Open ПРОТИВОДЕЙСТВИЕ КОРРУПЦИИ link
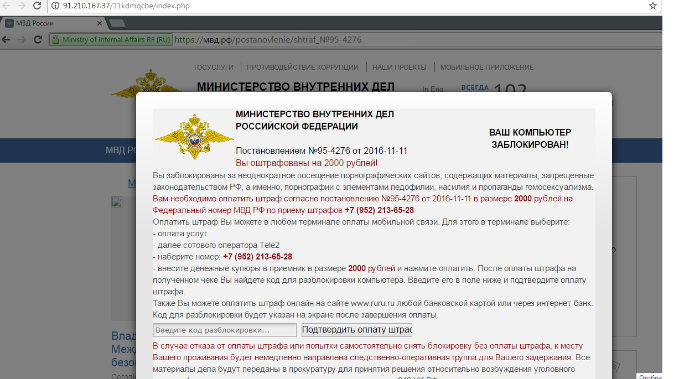 tap(302, 67)
